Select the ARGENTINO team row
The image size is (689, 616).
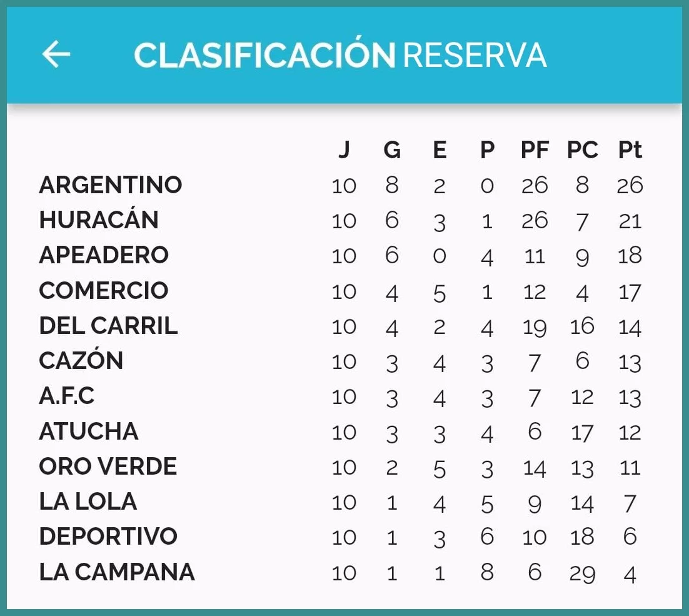pyautogui.click(x=111, y=185)
